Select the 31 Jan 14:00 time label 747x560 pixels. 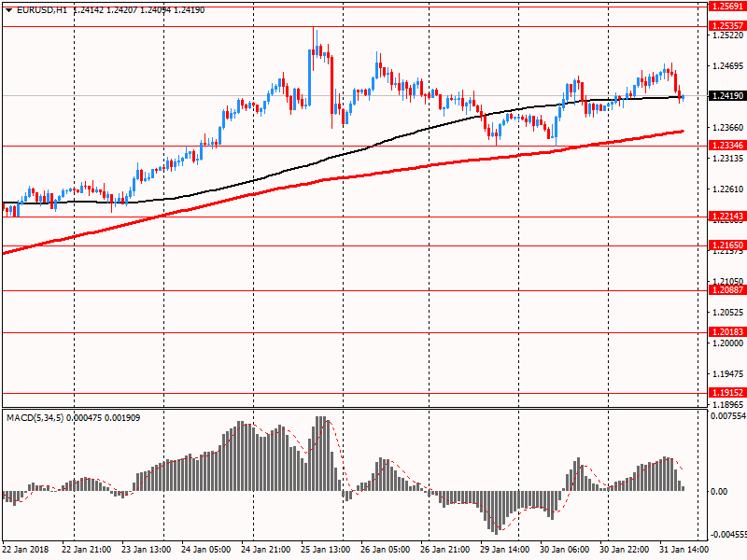tap(684, 550)
